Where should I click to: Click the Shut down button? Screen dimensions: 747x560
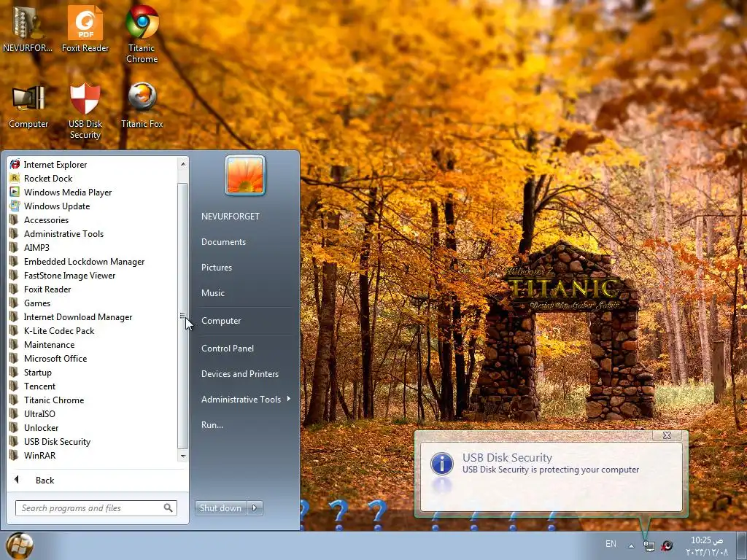[x=220, y=507]
